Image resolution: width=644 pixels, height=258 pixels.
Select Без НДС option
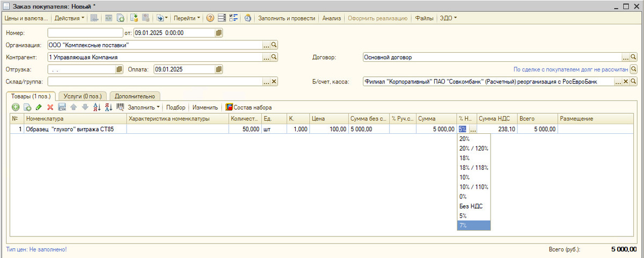474,206
